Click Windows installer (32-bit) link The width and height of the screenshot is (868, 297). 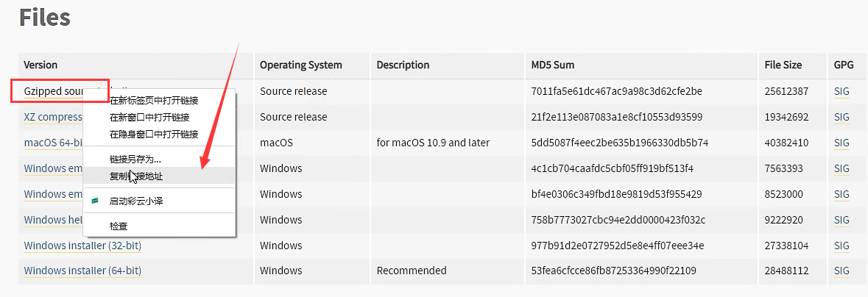(82, 245)
